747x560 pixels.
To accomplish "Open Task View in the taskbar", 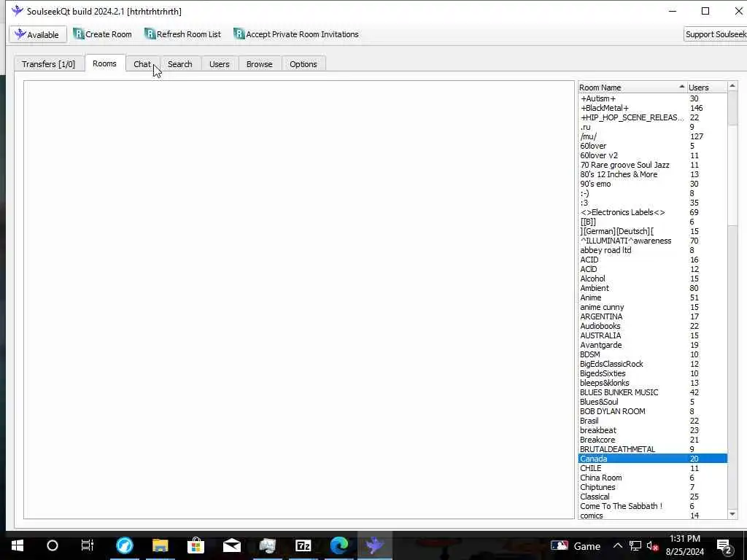I will [88, 545].
